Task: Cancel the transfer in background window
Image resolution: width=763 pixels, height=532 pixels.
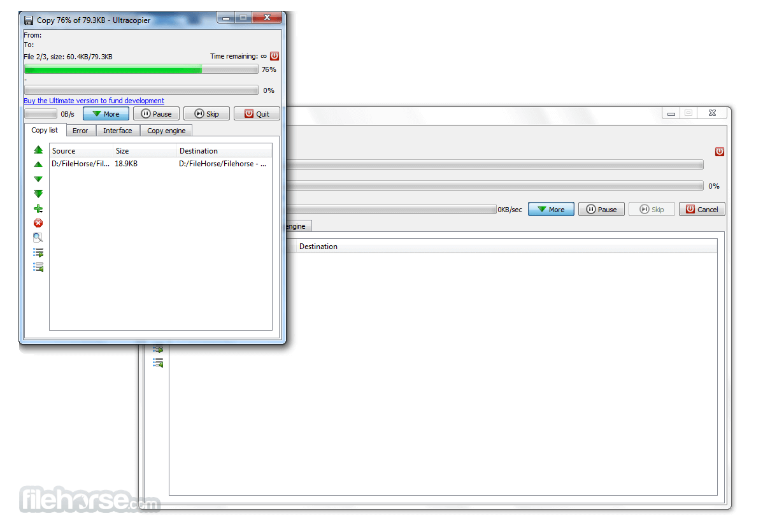Action: 702,209
